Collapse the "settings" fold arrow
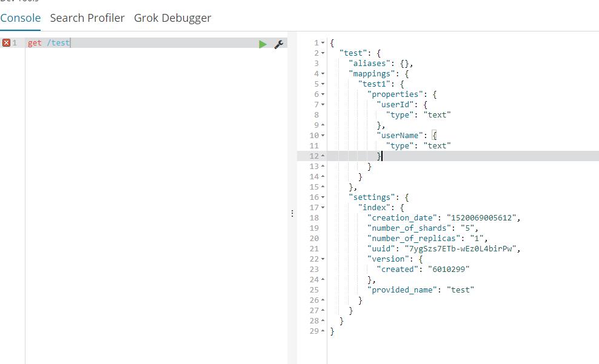The width and height of the screenshot is (599, 364). pos(323,197)
